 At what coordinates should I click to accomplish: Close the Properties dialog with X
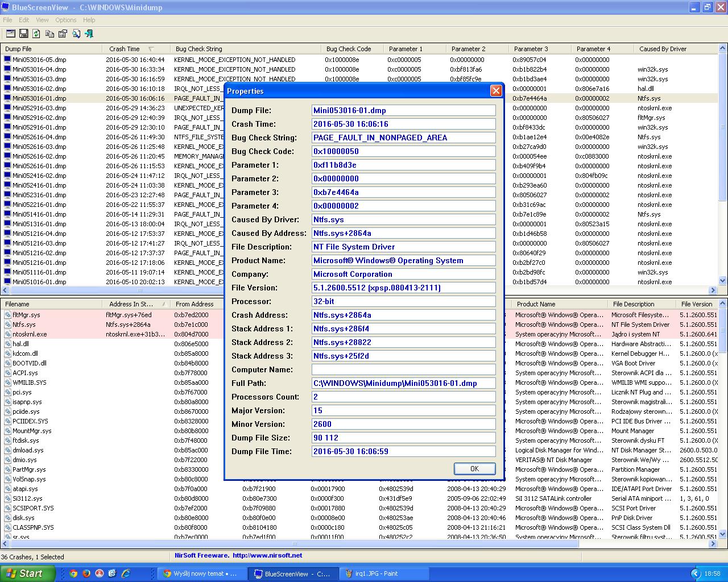(496, 91)
